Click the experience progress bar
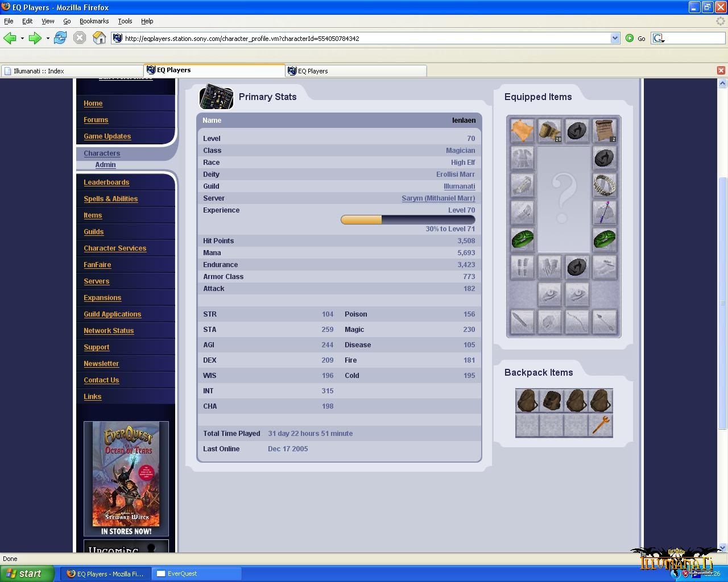Screen dimensions: 728x582 [x=407, y=220]
